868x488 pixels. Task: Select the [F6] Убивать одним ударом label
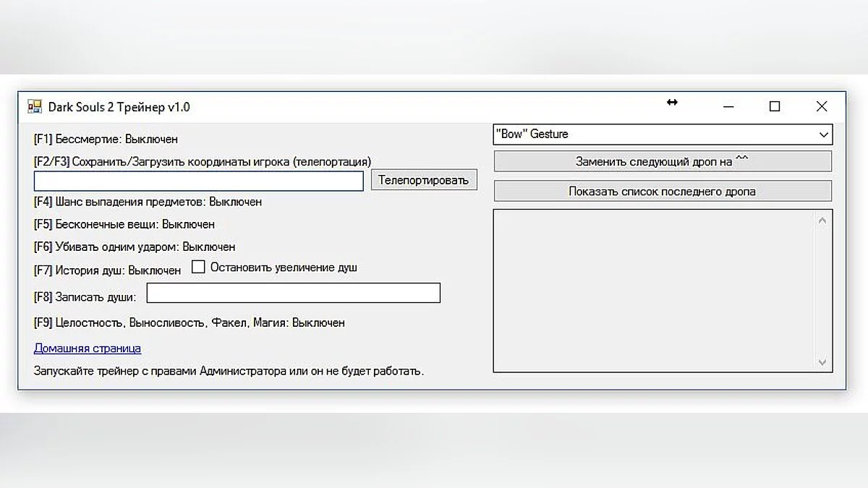pos(135,247)
